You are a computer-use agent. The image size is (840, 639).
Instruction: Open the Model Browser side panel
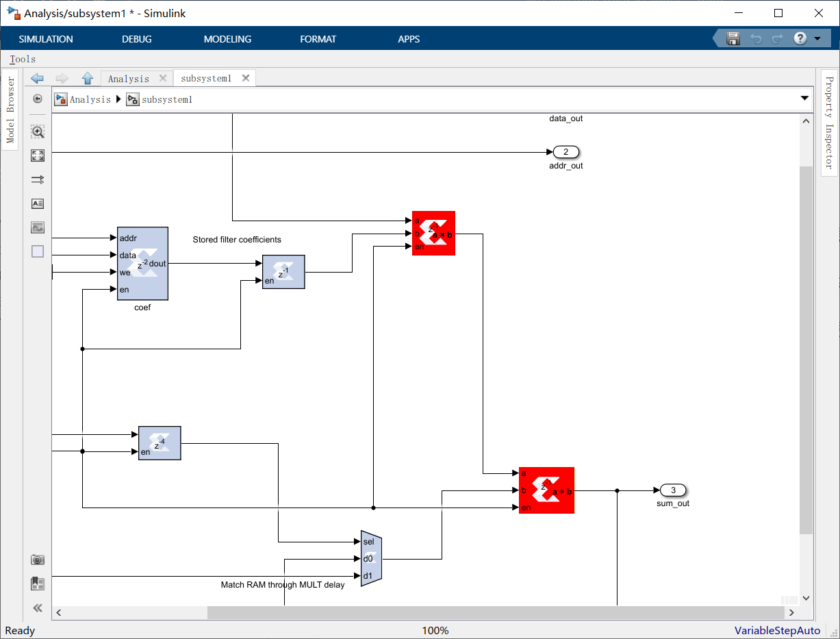click(10, 110)
